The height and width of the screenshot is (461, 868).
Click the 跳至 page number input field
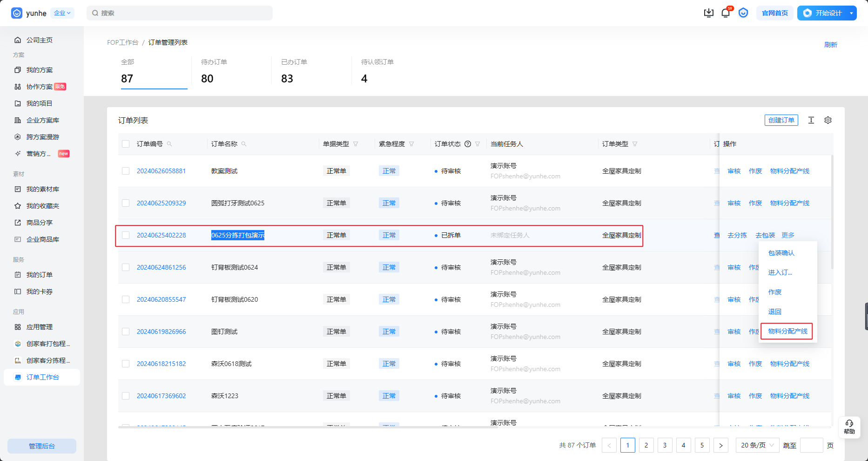tap(811, 445)
